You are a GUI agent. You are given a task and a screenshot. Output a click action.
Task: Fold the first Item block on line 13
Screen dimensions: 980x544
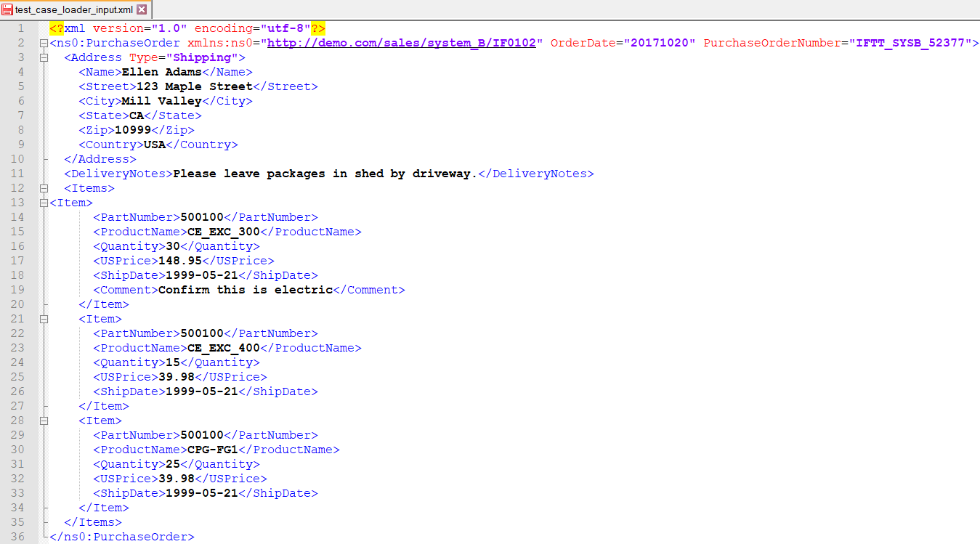44,203
